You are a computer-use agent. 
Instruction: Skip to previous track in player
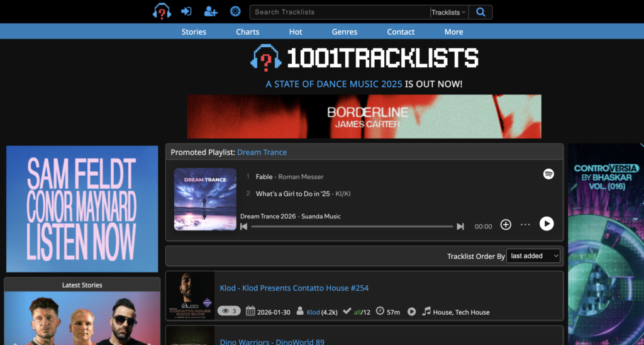coord(244,227)
